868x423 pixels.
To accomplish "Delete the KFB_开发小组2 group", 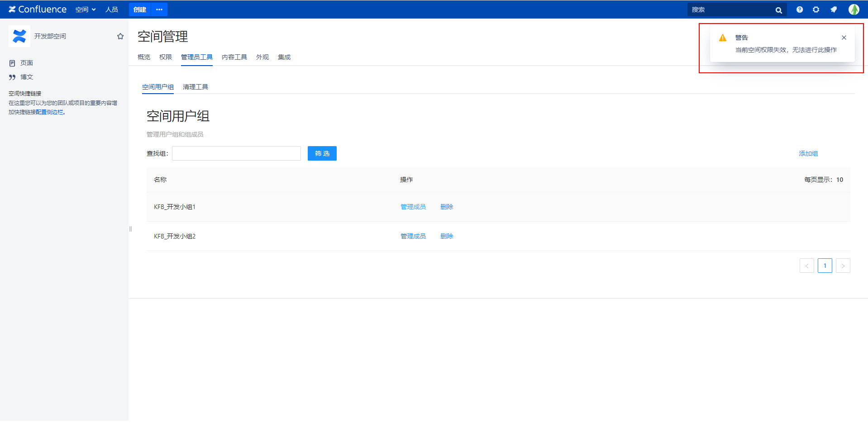I will click(446, 236).
